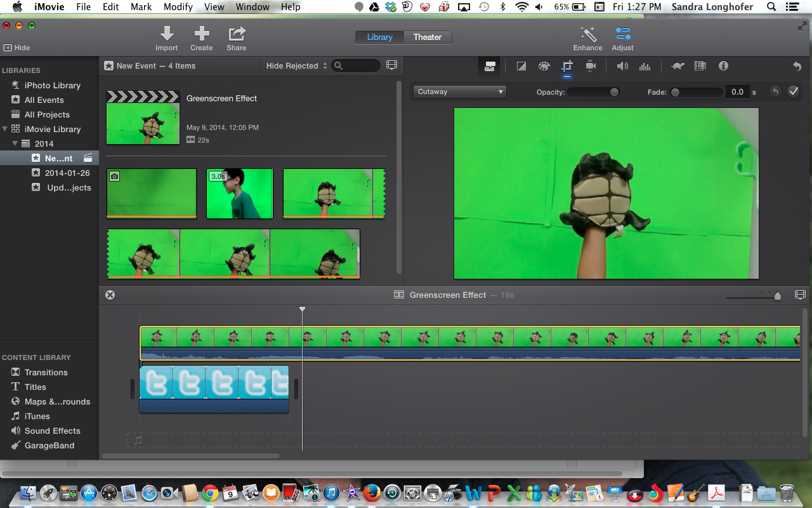
Task: Open the Adjust panel
Action: pyautogui.click(x=623, y=39)
